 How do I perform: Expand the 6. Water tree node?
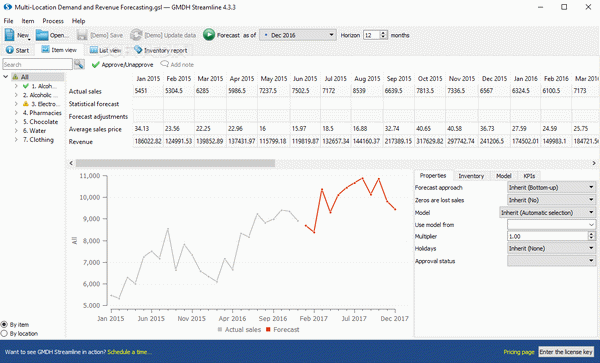16,130
